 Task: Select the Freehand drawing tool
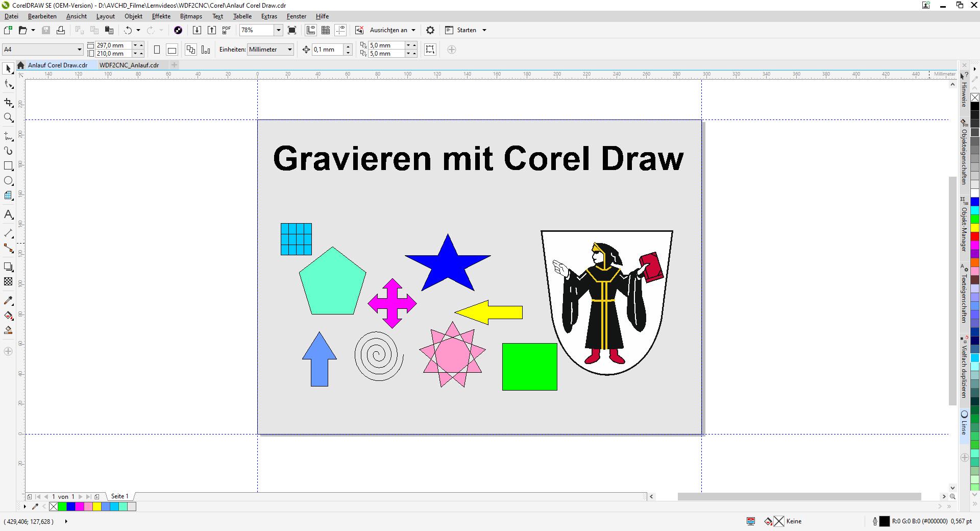[8, 136]
